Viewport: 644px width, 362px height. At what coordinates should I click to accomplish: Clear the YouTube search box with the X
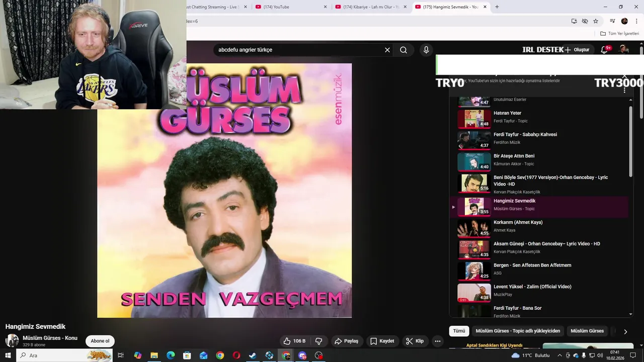point(387,50)
